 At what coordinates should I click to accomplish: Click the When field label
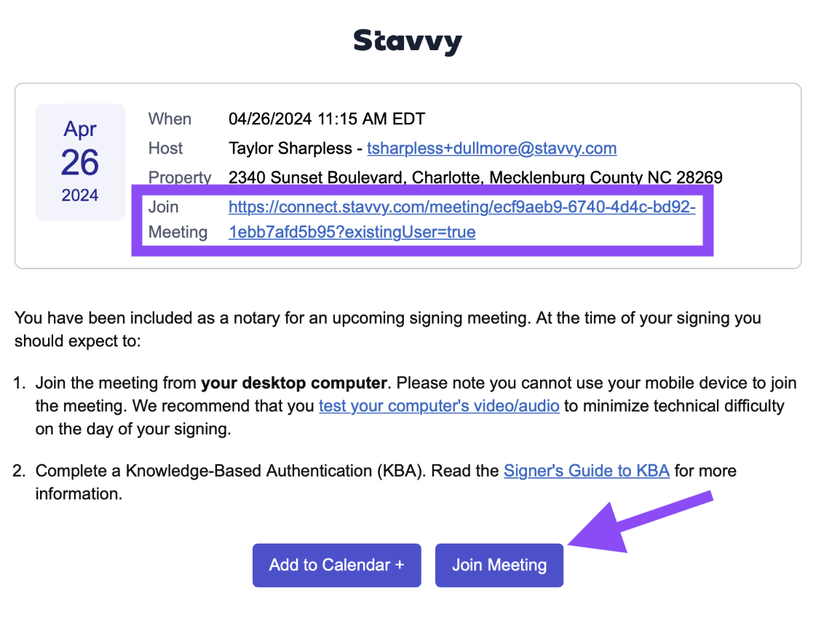click(x=170, y=119)
